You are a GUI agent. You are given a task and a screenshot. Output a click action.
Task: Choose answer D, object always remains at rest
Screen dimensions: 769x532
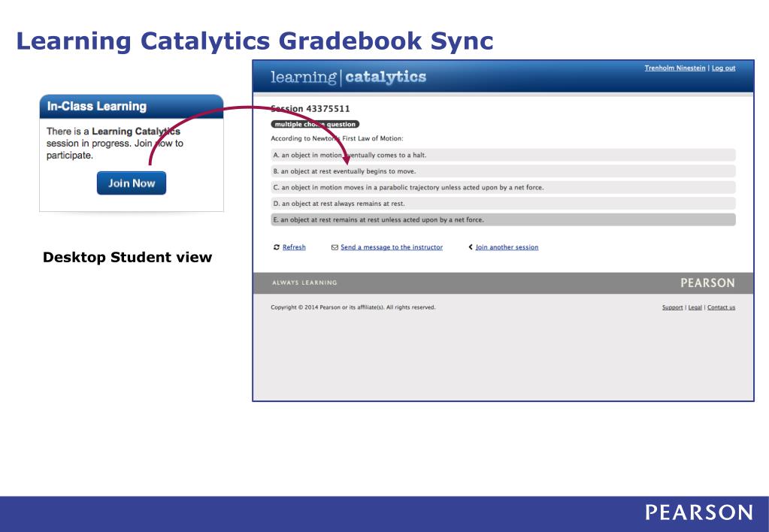[x=503, y=204]
